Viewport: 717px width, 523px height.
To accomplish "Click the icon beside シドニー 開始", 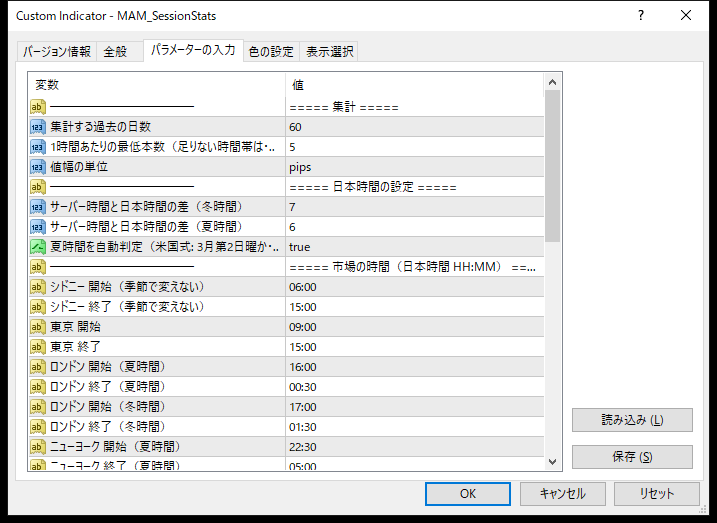I will click(x=38, y=287).
